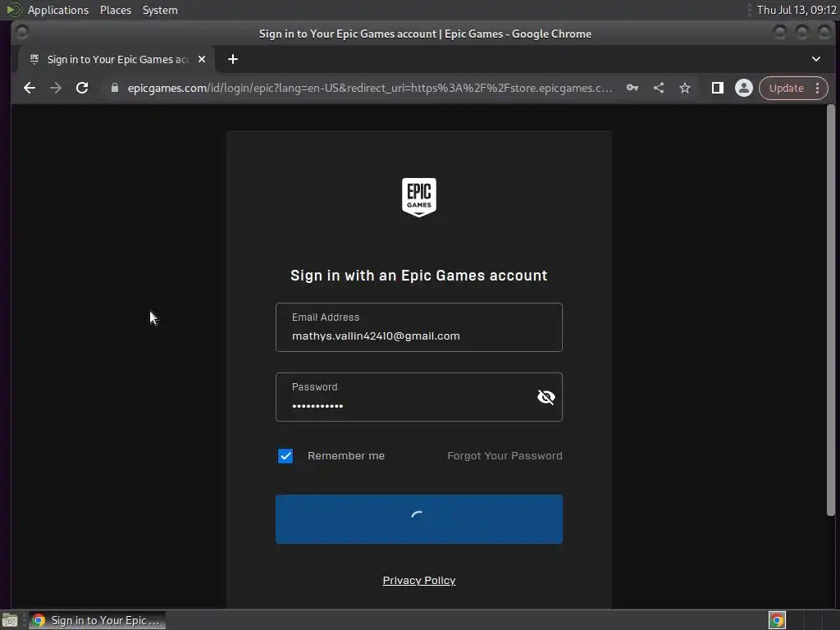Image resolution: width=840 pixels, height=630 pixels.
Task: Open the Places menu
Action: point(116,10)
